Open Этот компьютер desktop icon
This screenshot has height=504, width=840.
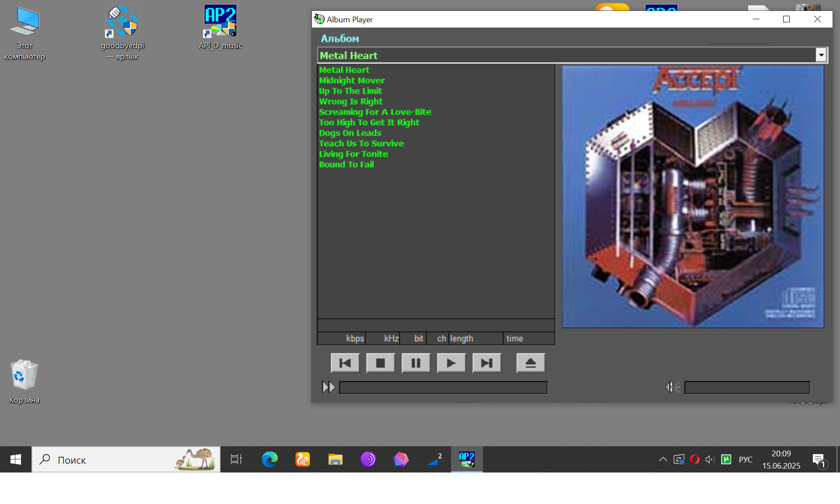(24, 34)
